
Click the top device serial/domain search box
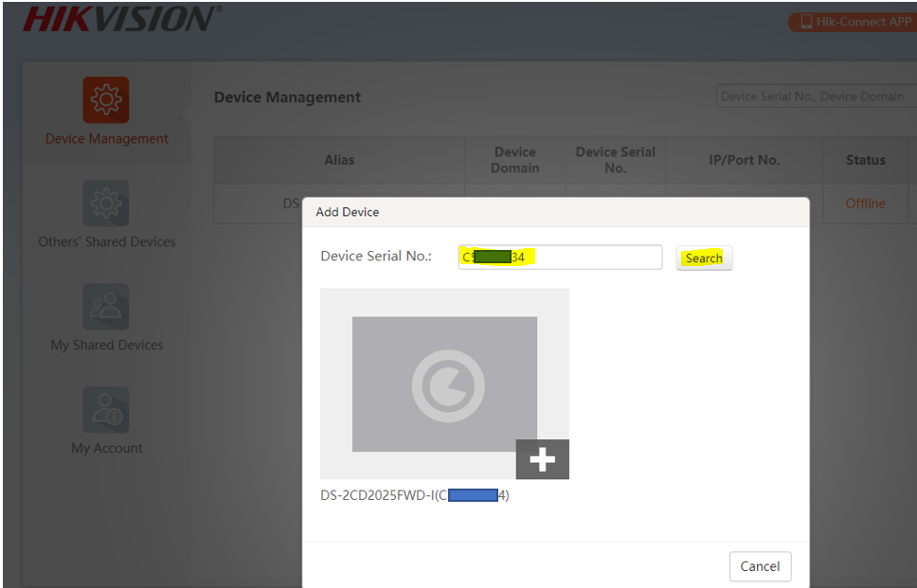(813, 97)
